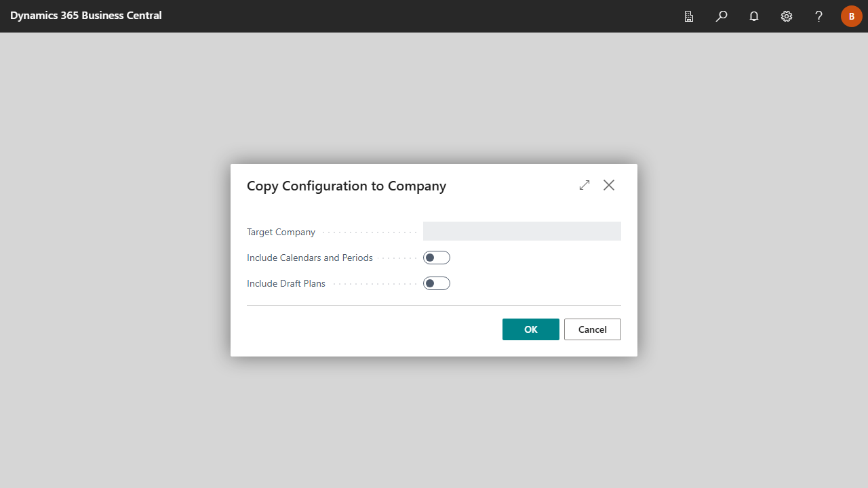Open the search magnifier icon

[x=722, y=16]
